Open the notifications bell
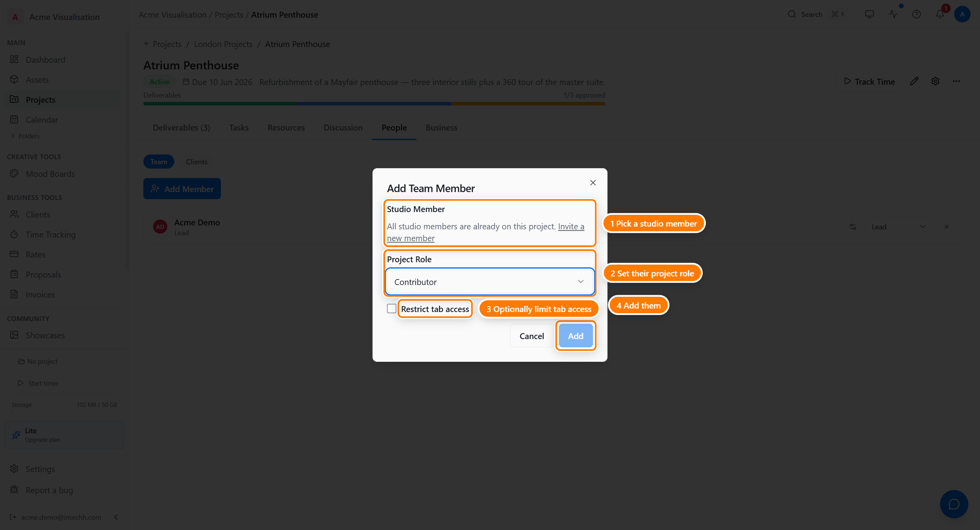 pyautogui.click(x=940, y=14)
